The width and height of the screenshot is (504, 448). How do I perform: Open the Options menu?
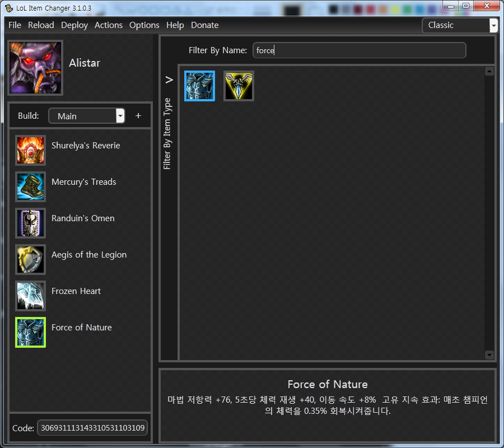[144, 25]
